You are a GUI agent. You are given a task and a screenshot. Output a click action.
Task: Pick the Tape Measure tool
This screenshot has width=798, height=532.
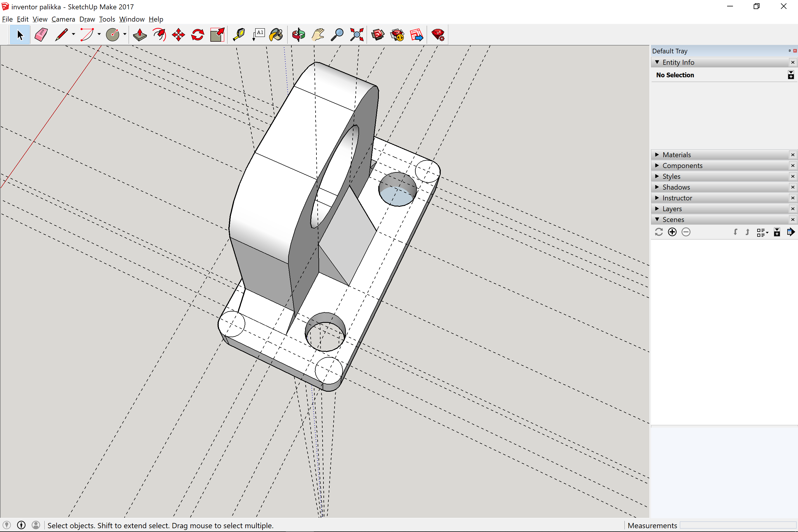click(x=239, y=35)
